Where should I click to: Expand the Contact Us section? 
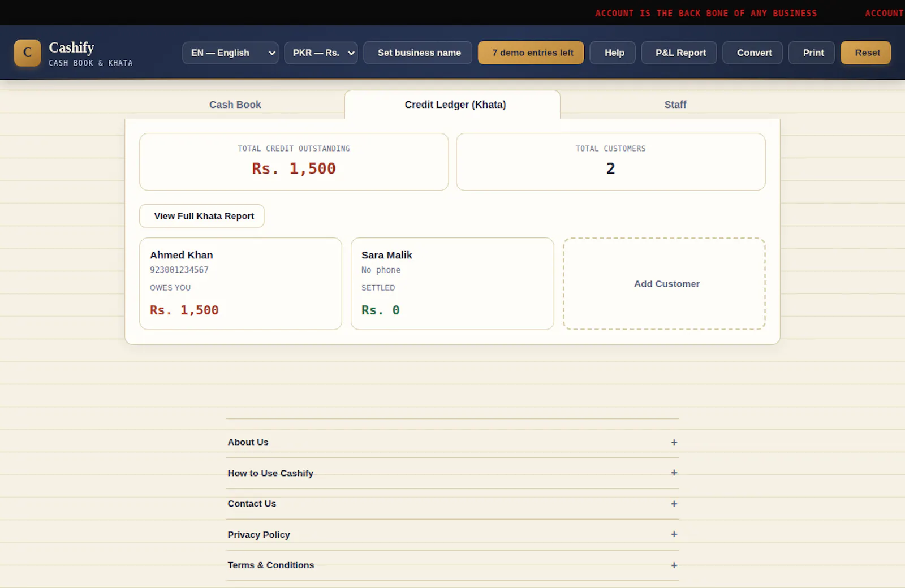[453, 504]
